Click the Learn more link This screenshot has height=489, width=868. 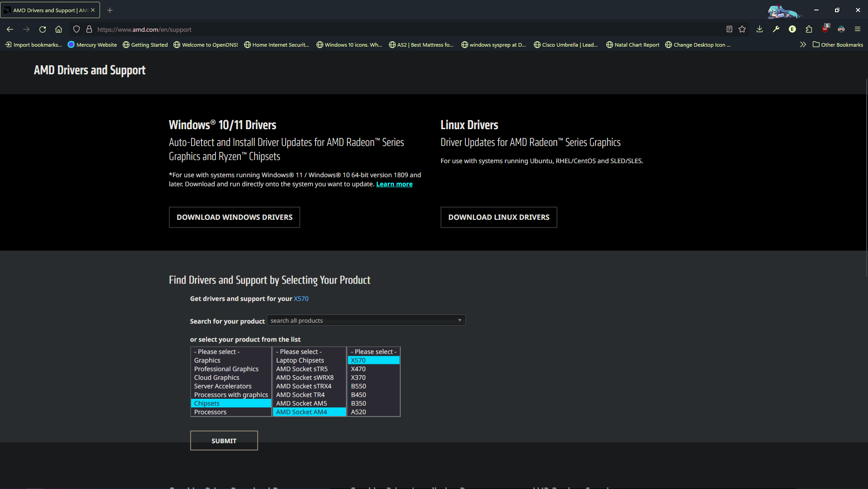394,184
